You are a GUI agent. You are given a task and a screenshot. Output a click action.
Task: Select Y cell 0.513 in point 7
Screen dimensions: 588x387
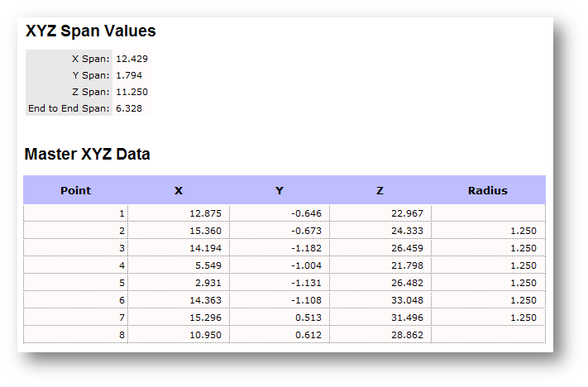[x=308, y=318]
